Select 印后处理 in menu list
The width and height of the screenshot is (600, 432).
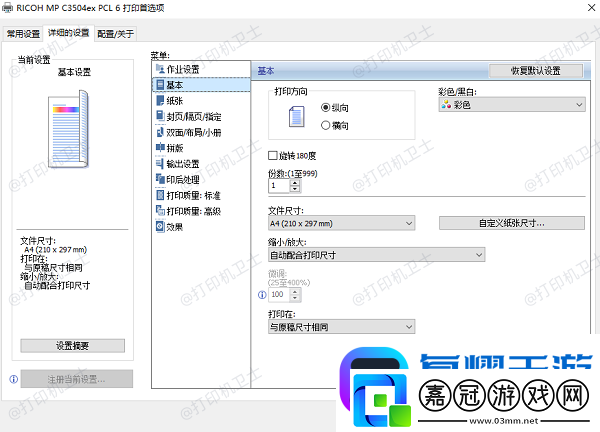(201, 179)
